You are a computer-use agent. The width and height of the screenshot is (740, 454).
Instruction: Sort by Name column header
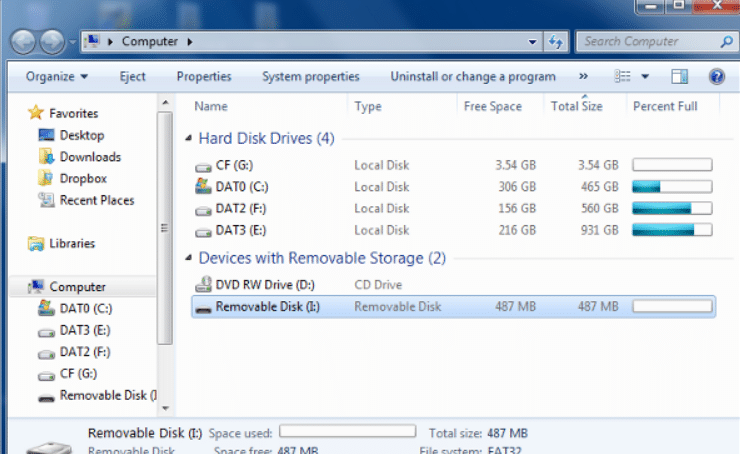(211, 106)
